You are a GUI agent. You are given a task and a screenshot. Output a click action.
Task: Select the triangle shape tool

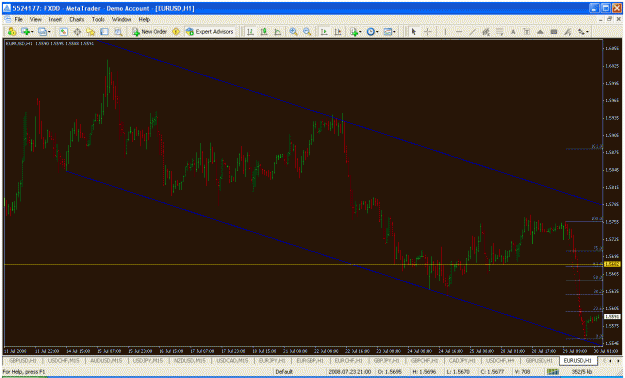[540, 32]
